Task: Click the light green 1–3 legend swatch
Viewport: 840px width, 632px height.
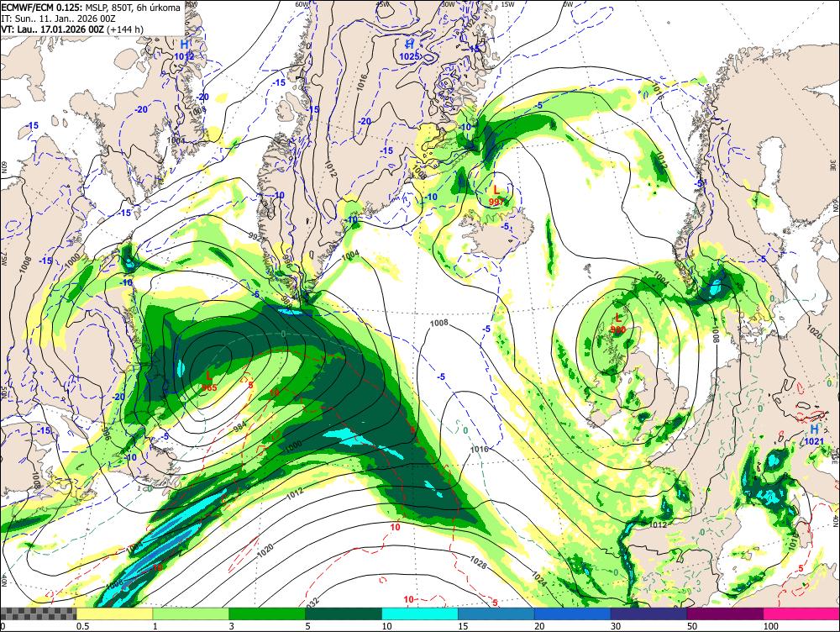Action: point(190,614)
